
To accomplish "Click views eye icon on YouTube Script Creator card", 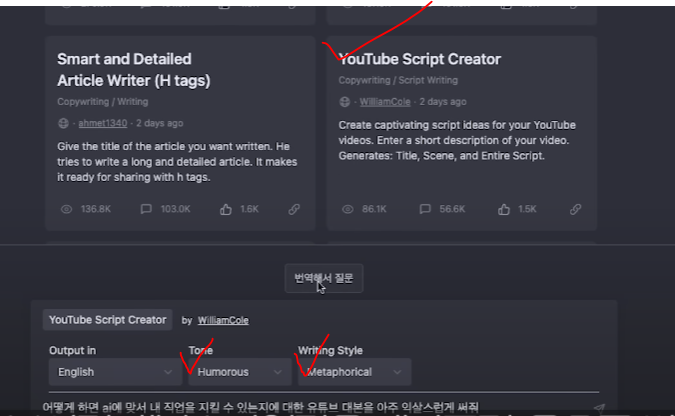I will [348, 209].
